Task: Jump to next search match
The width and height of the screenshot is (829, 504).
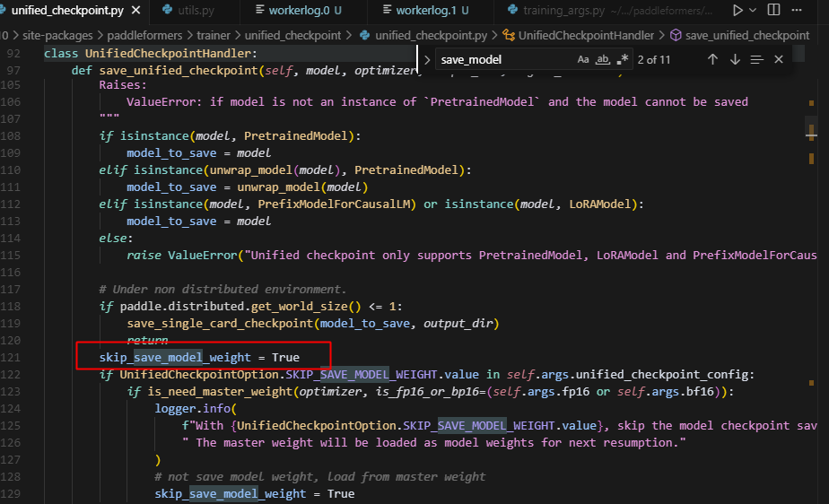Action: tap(735, 59)
